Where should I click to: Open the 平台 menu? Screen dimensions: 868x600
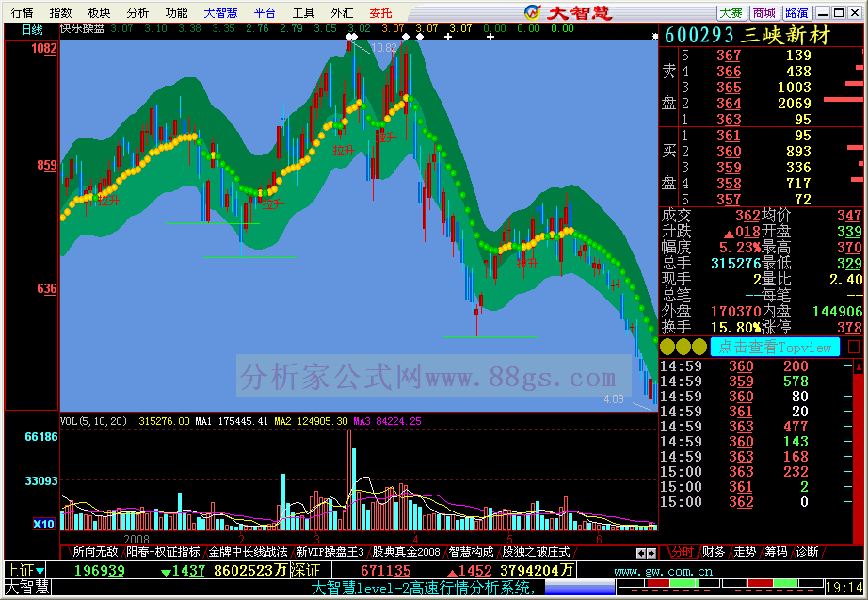[x=265, y=12]
